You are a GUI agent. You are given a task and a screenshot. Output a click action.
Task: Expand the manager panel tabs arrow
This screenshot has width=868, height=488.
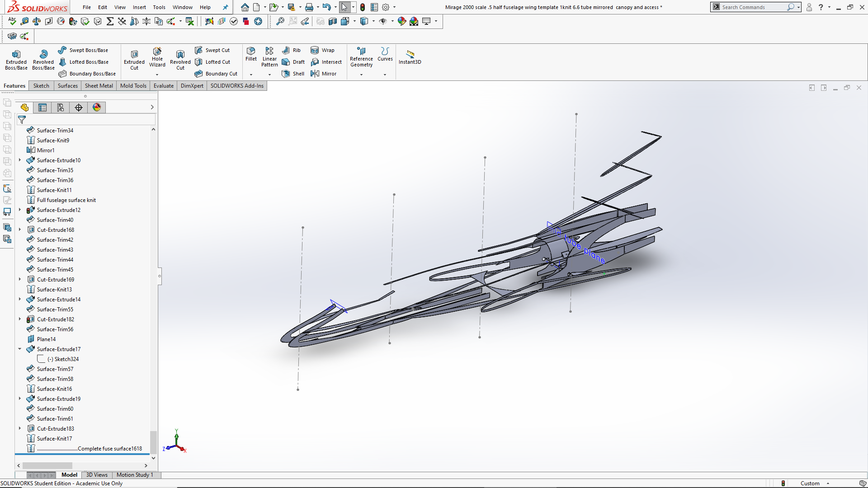tap(152, 107)
